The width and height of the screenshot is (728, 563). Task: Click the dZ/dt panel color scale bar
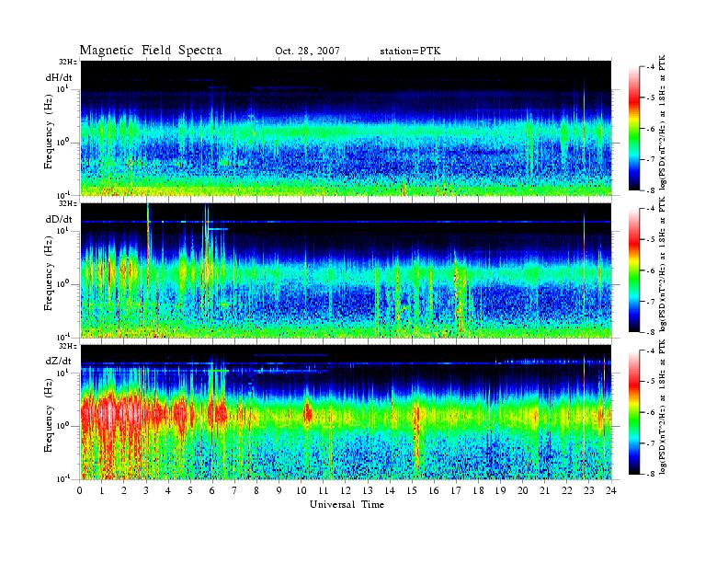pyautogui.click(x=633, y=412)
